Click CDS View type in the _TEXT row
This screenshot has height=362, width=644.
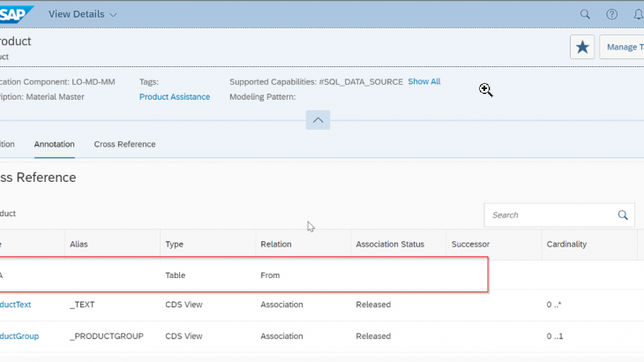(183, 305)
